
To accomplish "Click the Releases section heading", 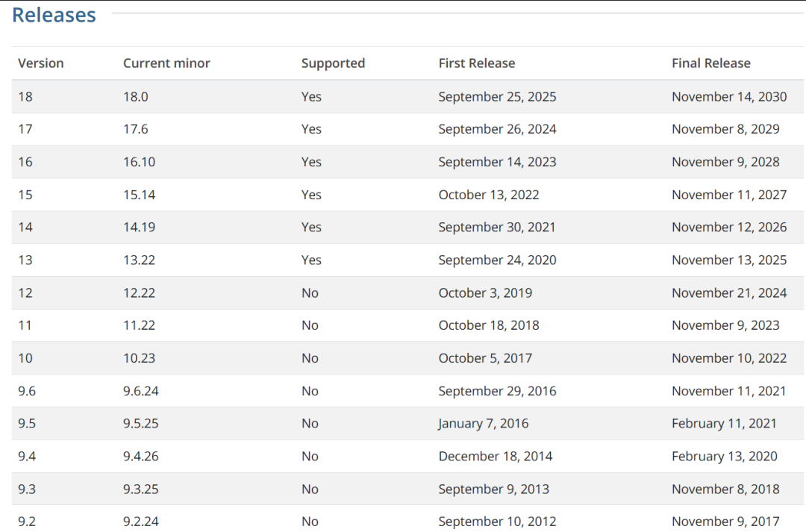I will [54, 15].
